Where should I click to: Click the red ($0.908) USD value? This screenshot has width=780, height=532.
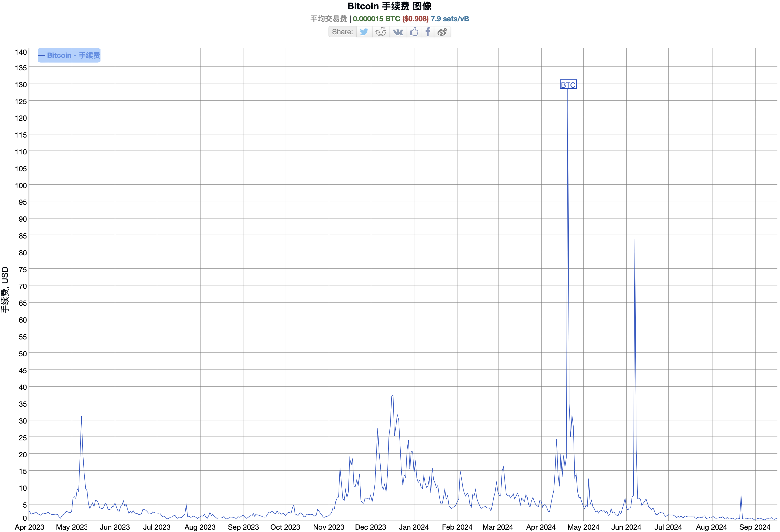pos(415,19)
